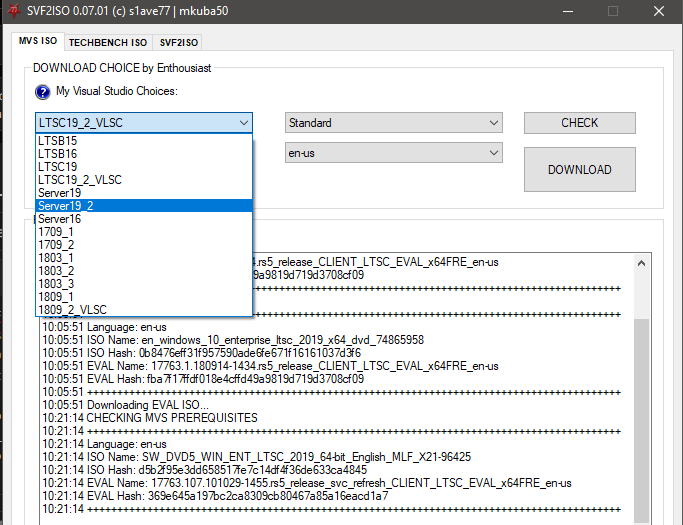Screen dimensions: 683x525
Task: Click the SVF2ISO app icon in title bar
Action: tap(14, 11)
